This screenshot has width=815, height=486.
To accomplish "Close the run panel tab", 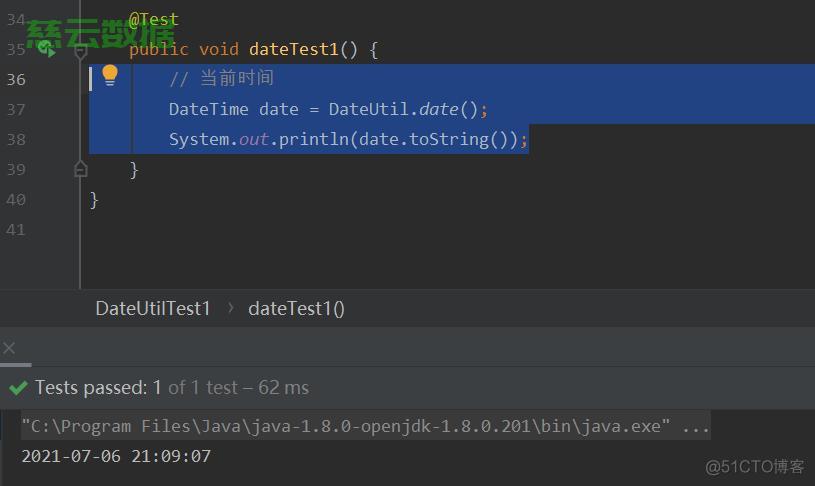I will [9, 348].
